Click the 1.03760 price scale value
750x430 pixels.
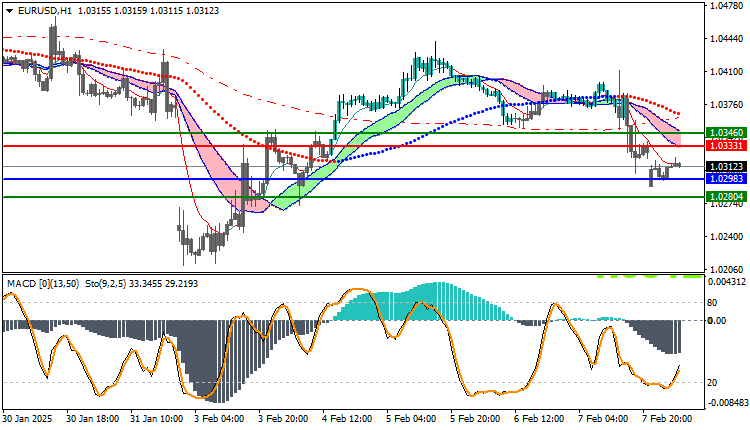tap(727, 105)
